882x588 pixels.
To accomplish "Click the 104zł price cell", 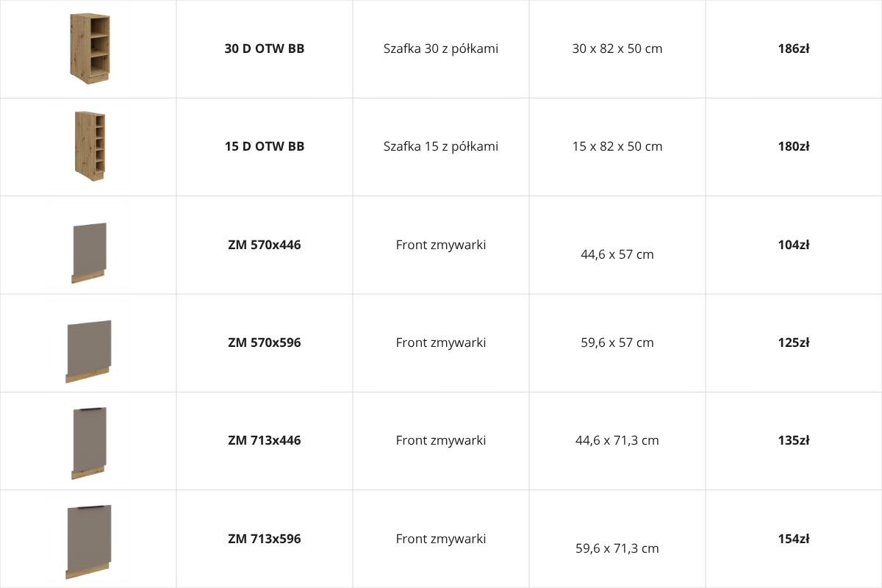I will (x=794, y=245).
